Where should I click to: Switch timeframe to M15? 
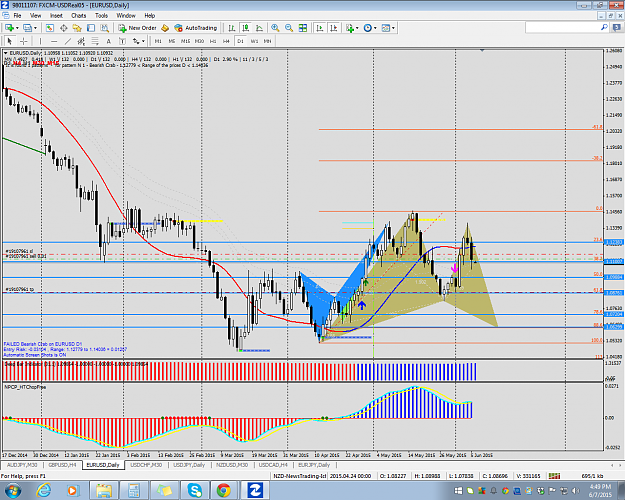coord(185,41)
